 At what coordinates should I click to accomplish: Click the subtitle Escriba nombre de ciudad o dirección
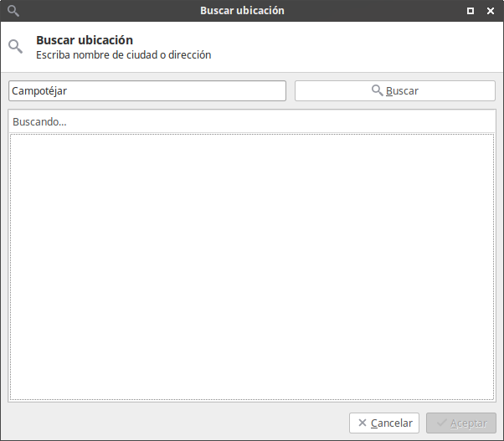point(123,55)
